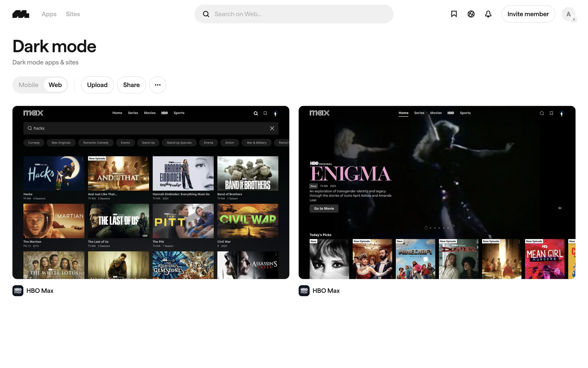The width and height of the screenshot is (588, 368).
Task: Open saved bookmarks icon in header
Action: [454, 14]
